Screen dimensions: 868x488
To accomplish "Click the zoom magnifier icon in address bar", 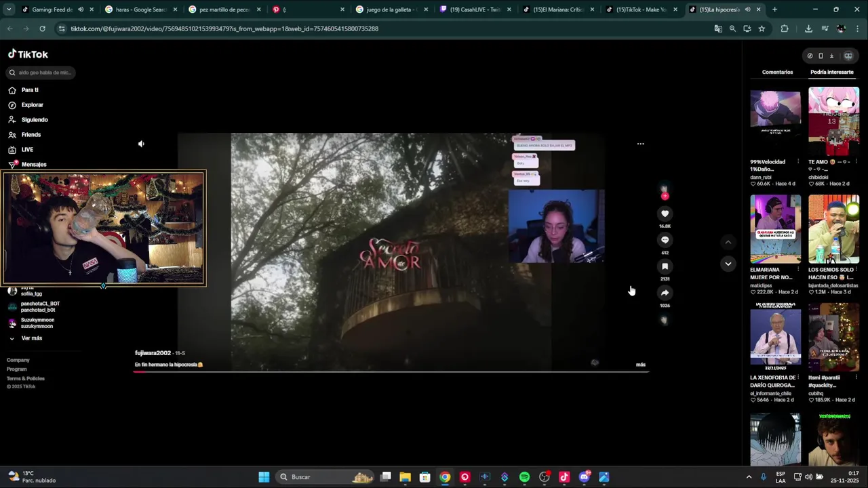I will (x=732, y=28).
